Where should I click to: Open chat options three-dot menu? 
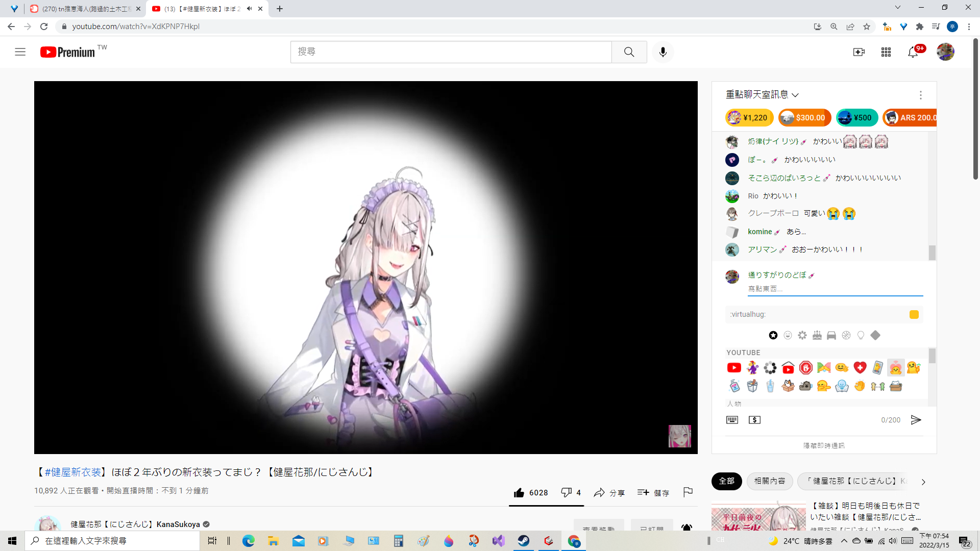tap(920, 95)
